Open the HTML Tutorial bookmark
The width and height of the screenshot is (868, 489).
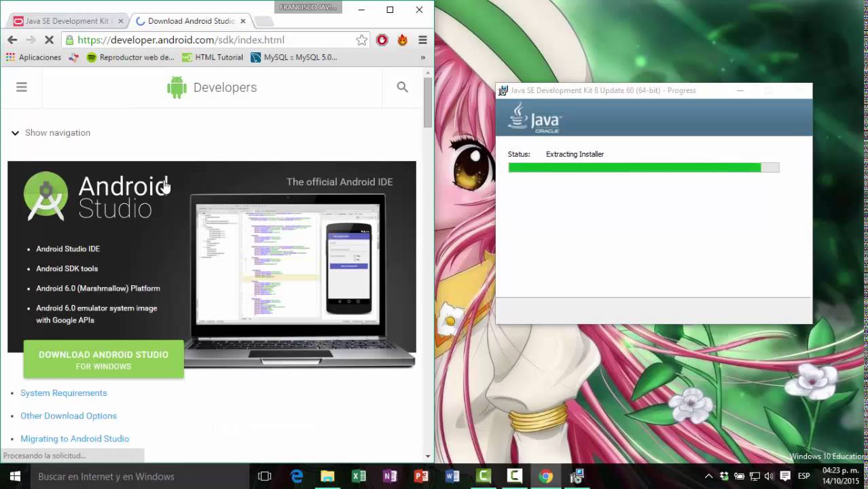pos(212,58)
